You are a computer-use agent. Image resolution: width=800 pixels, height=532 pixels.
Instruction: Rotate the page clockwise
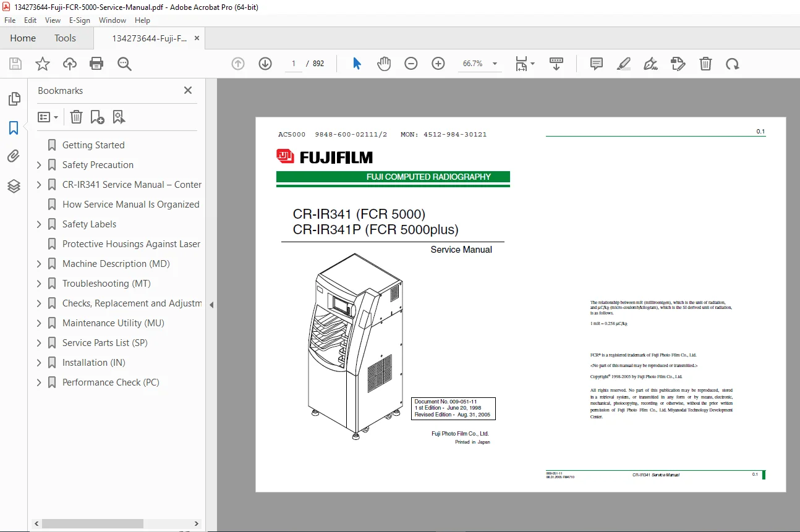click(733, 64)
